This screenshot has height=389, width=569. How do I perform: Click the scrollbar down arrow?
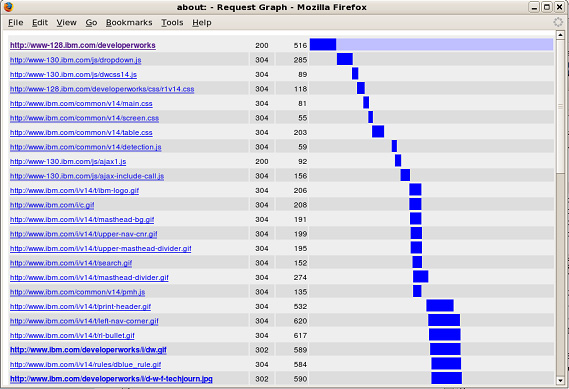(x=560, y=381)
